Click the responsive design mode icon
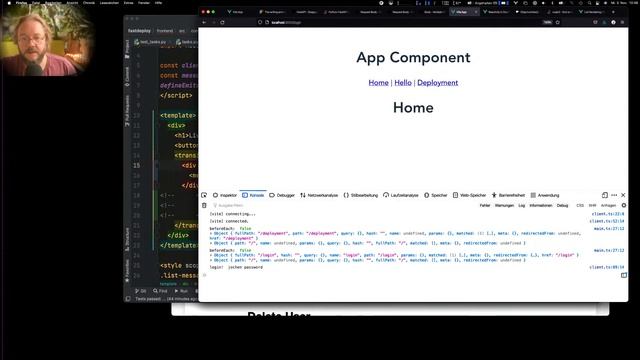 tap(605, 195)
